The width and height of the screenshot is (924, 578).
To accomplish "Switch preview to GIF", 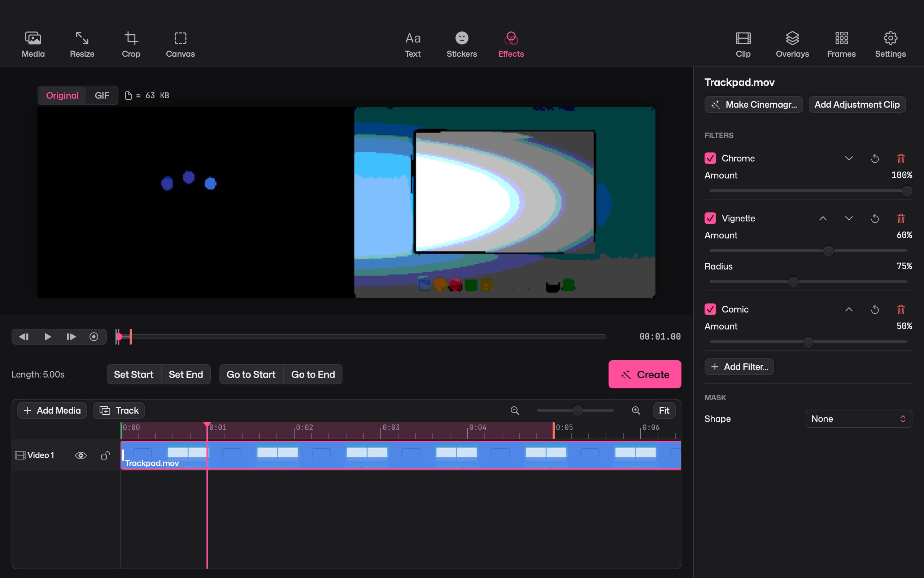I will click(x=102, y=96).
